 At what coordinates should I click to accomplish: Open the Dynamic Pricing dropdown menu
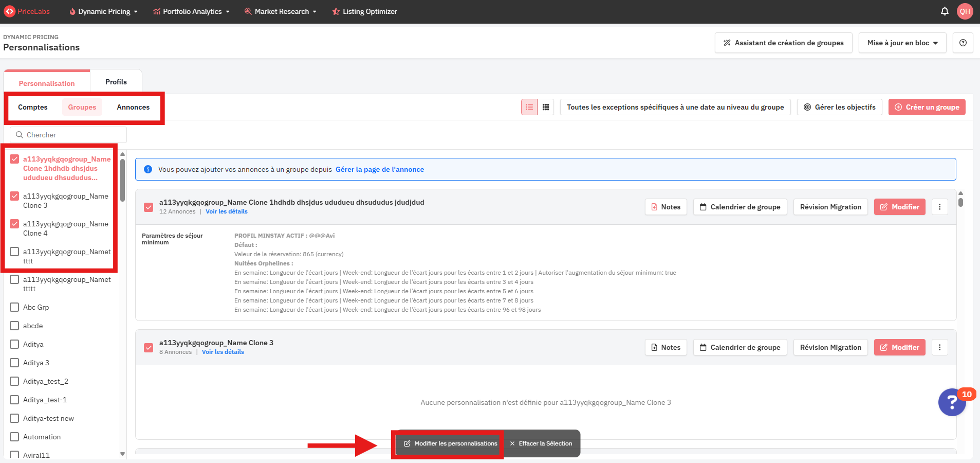[103, 11]
